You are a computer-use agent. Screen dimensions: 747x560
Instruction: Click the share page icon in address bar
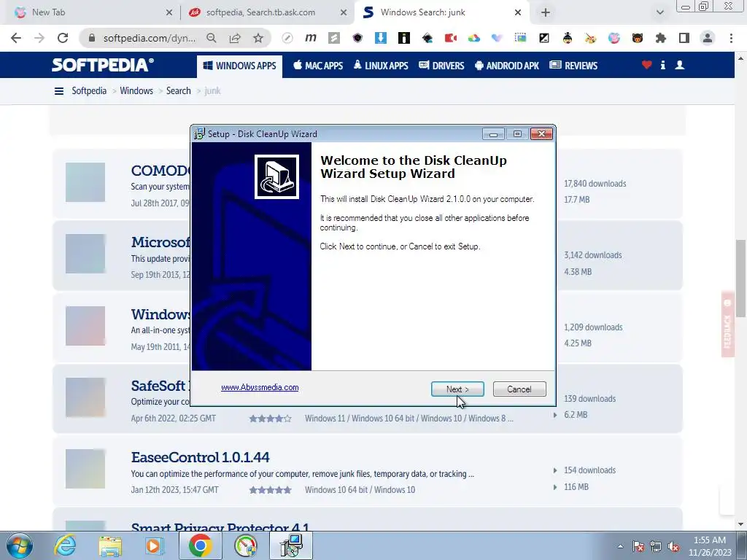pyautogui.click(x=234, y=38)
